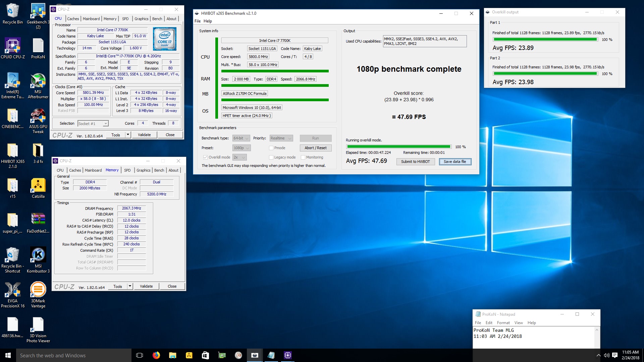644x362 pixels.
Task: Open the Help menu in HWBOT x265
Action: 208,21
